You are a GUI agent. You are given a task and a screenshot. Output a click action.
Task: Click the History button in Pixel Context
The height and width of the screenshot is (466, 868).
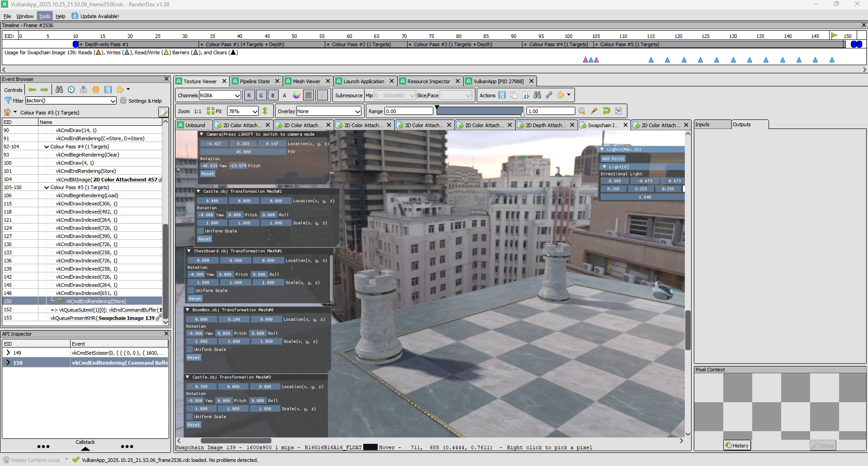coord(737,445)
